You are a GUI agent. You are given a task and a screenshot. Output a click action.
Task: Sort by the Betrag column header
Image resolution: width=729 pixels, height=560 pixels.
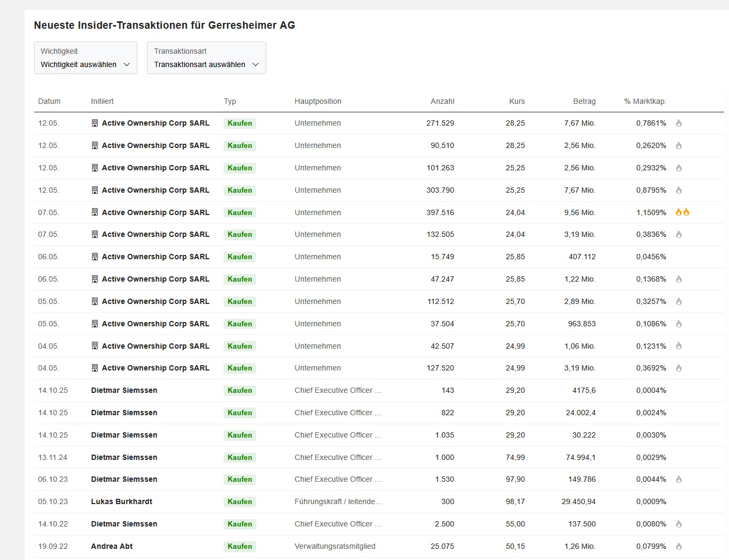point(584,101)
